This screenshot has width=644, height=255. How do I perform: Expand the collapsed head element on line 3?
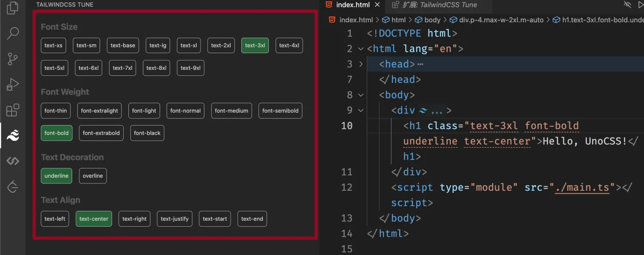coord(361,64)
